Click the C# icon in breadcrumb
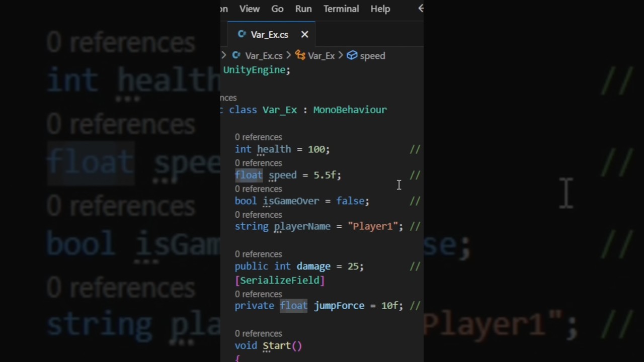This screenshot has height=362, width=644. 236,55
